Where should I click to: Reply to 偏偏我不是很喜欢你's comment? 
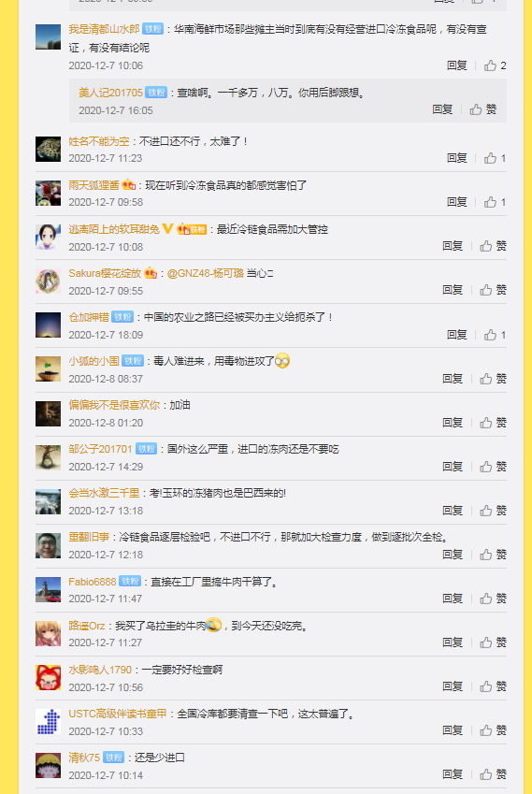[452, 423]
